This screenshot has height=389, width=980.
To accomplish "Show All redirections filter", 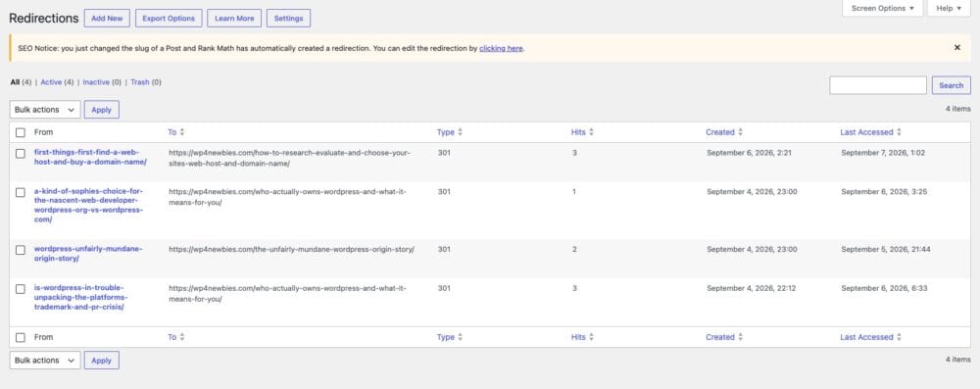I will pyautogui.click(x=15, y=82).
